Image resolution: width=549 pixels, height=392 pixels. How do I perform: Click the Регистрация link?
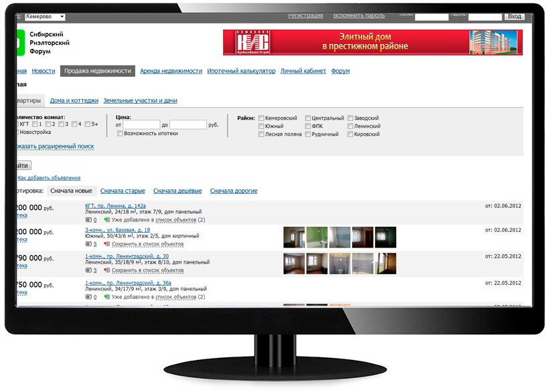305,16
